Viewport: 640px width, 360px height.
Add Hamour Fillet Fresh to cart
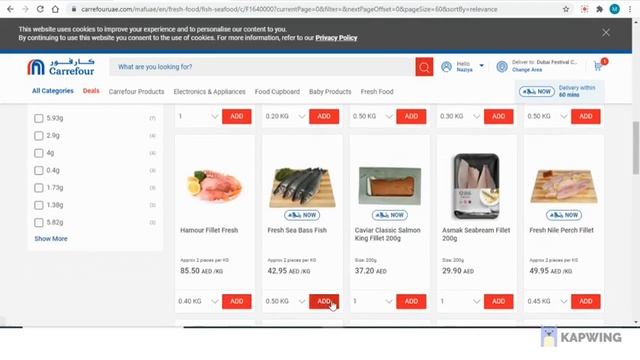pyautogui.click(x=237, y=301)
